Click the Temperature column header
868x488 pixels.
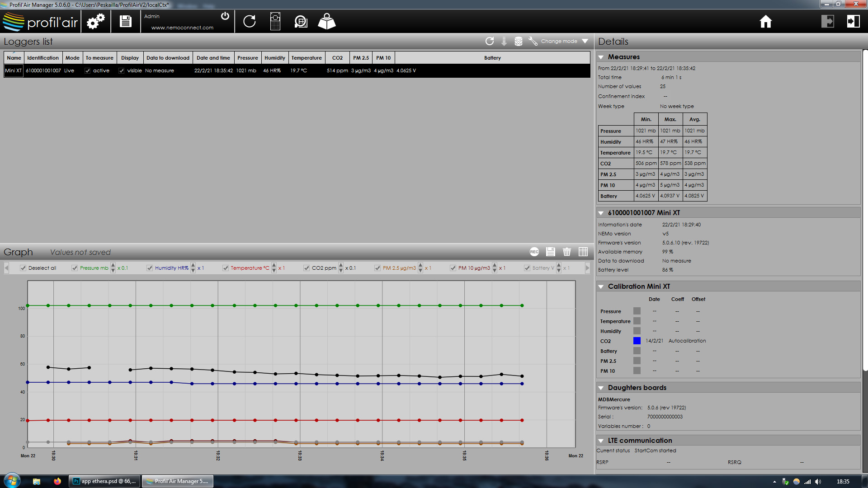306,58
